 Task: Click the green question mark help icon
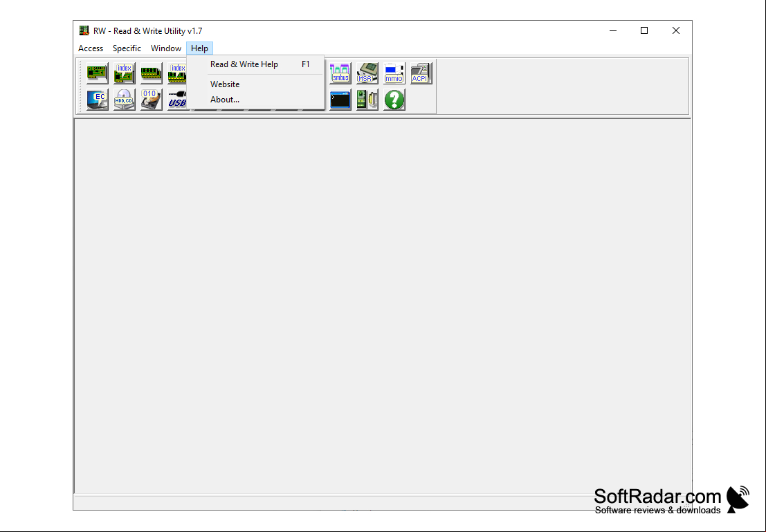(394, 100)
